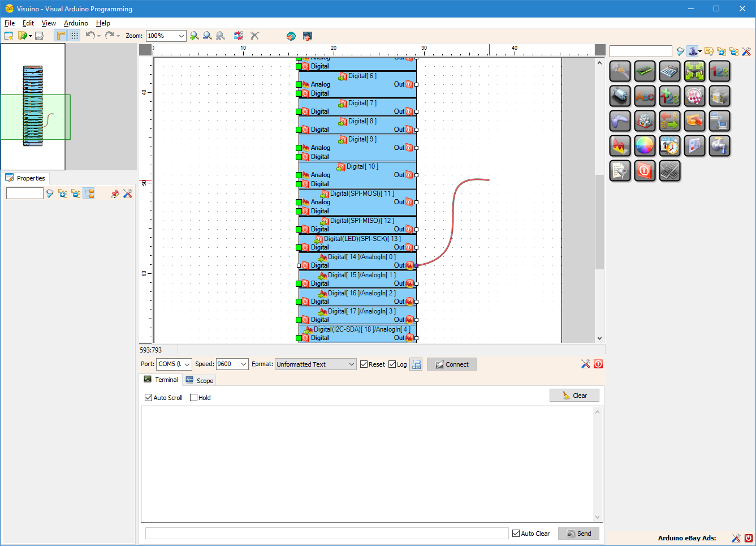Open the color wheel component category
This screenshot has width=756, height=546.
(x=645, y=146)
